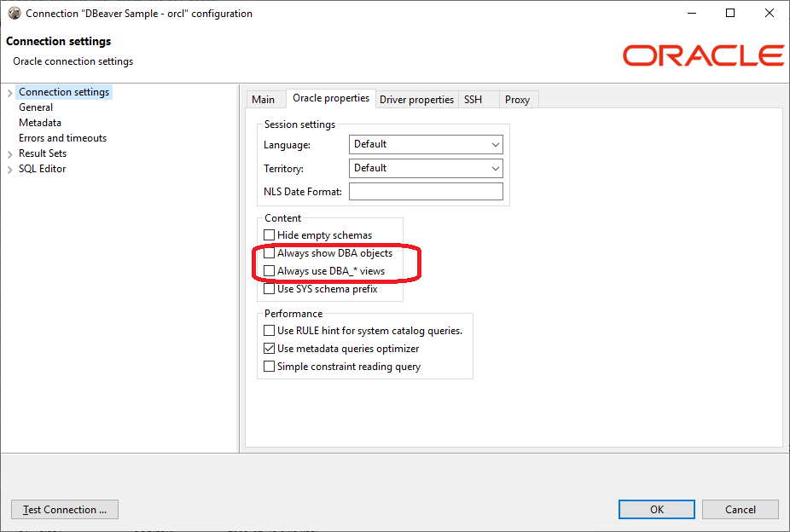Screen dimensions: 790x532
Task: Check Always show DBA objects
Action: [270, 253]
